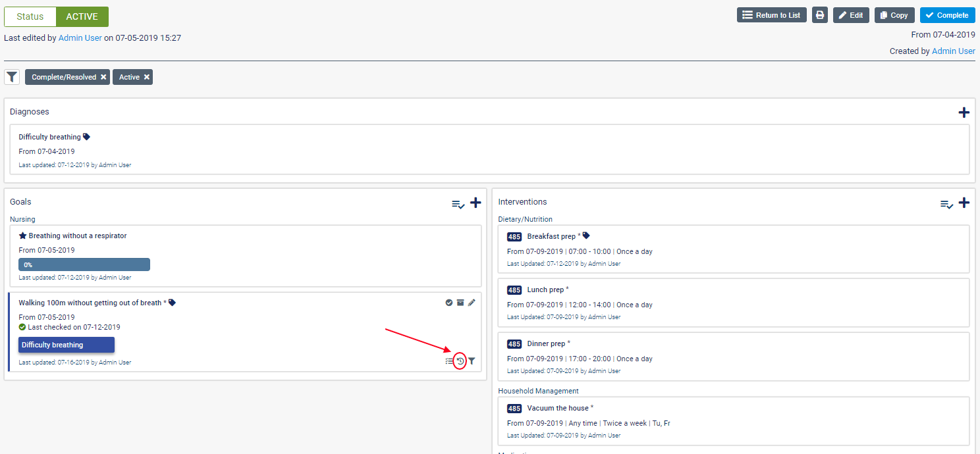Click the Return to List button
The image size is (980, 454).
coord(771,15)
